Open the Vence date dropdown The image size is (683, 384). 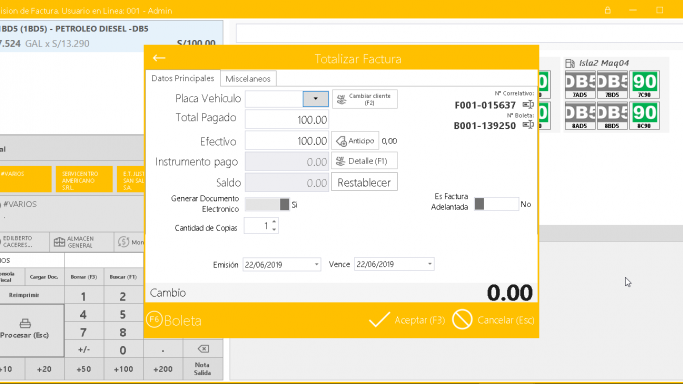[x=429, y=264]
